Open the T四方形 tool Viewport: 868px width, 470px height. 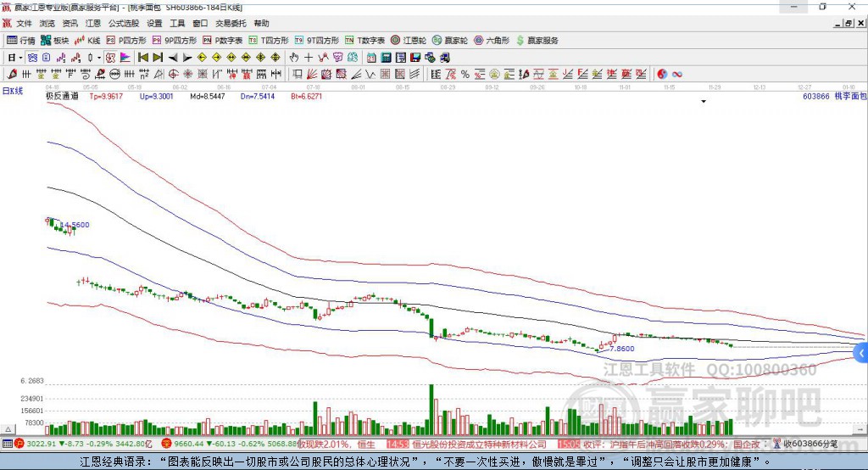point(269,41)
